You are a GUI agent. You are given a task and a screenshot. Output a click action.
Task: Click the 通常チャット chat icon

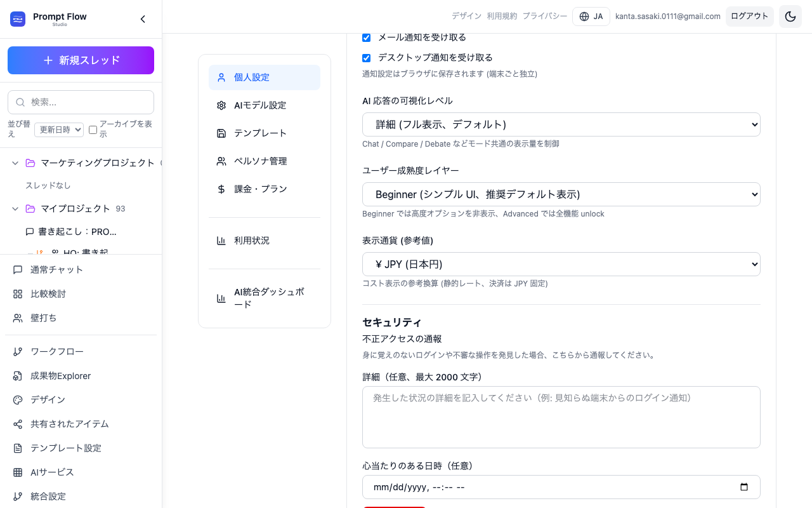point(18,270)
